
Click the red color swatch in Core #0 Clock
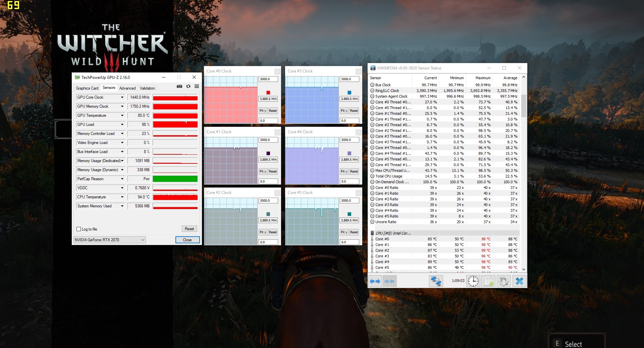point(268,93)
